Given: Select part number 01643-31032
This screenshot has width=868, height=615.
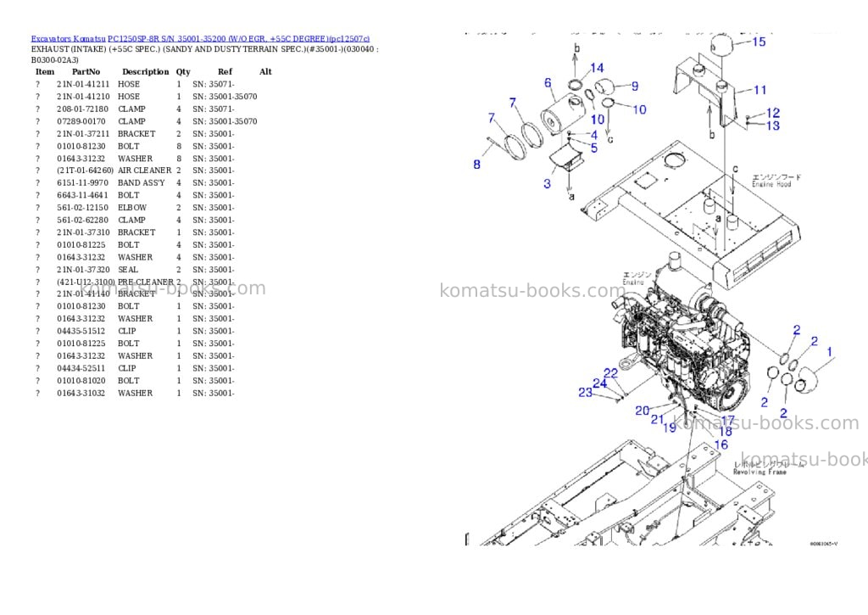Looking at the screenshot, I should click(x=81, y=394).
